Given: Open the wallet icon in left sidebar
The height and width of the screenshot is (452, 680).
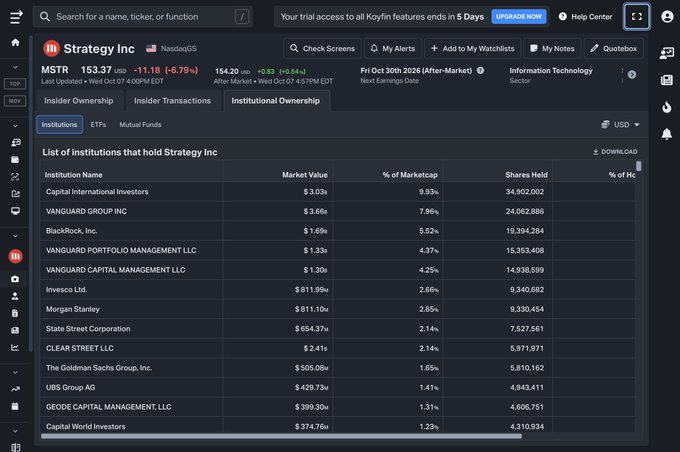Looking at the screenshot, I should (x=15, y=160).
